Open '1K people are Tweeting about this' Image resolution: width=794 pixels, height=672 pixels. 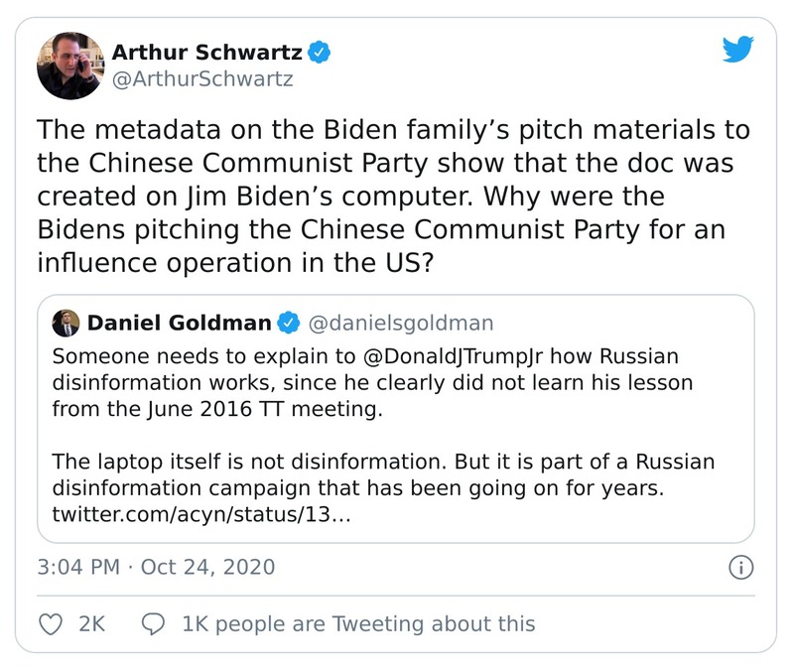click(x=358, y=623)
